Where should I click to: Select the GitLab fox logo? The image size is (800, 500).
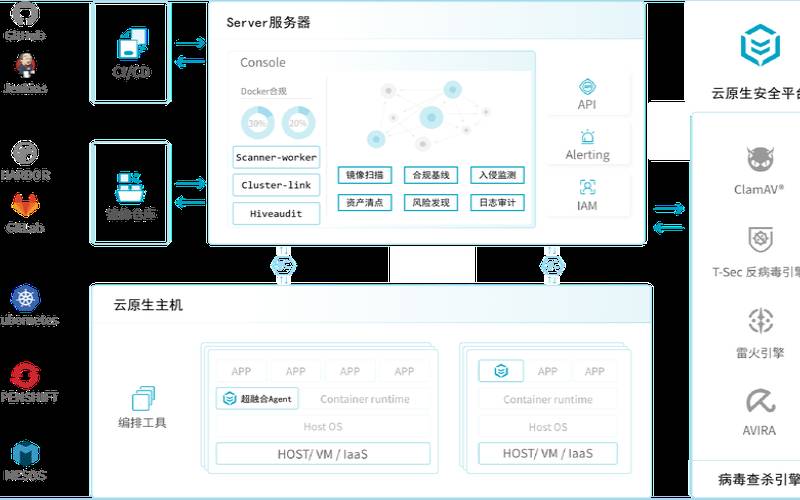point(25,205)
